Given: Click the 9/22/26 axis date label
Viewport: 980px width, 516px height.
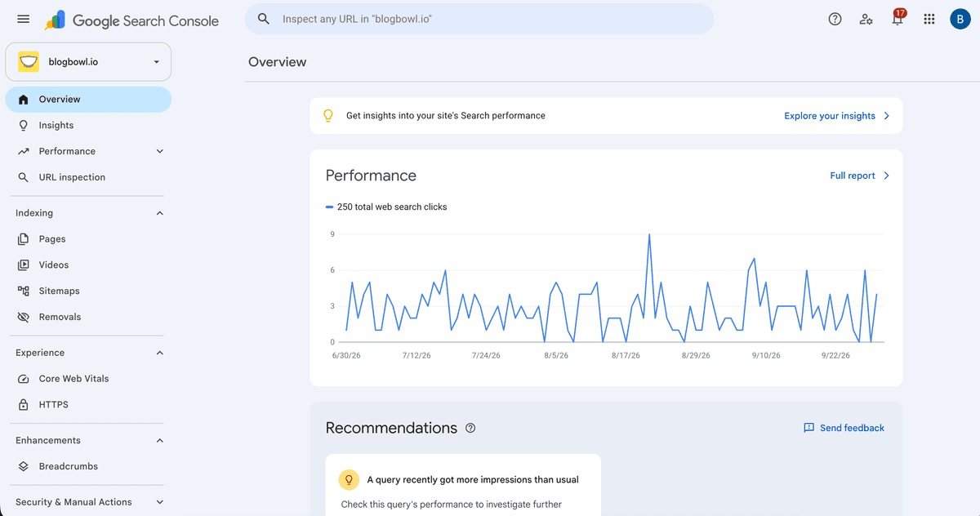Looking at the screenshot, I should coord(835,355).
